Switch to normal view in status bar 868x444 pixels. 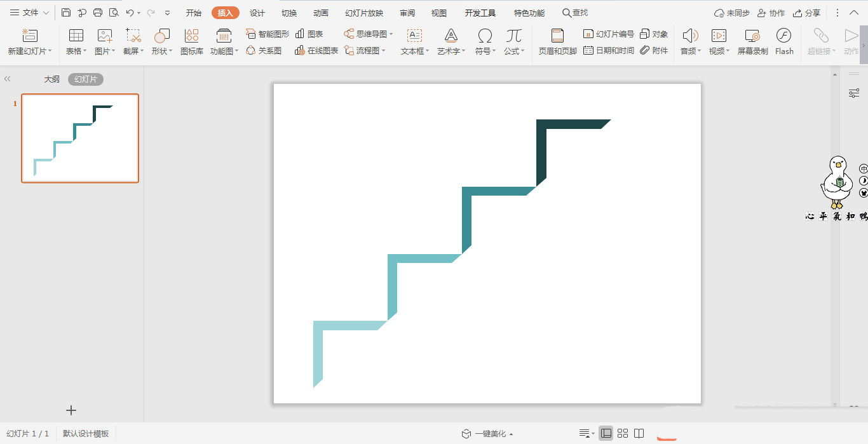click(x=606, y=433)
